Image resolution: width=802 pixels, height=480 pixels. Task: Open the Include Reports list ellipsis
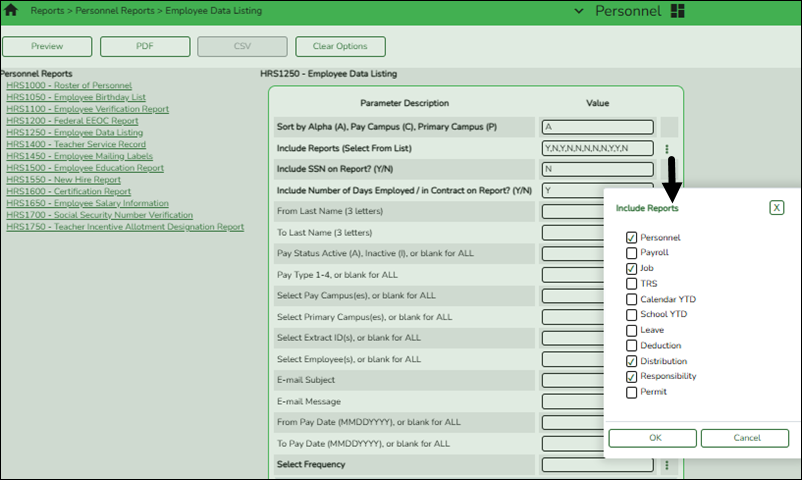tap(666, 148)
